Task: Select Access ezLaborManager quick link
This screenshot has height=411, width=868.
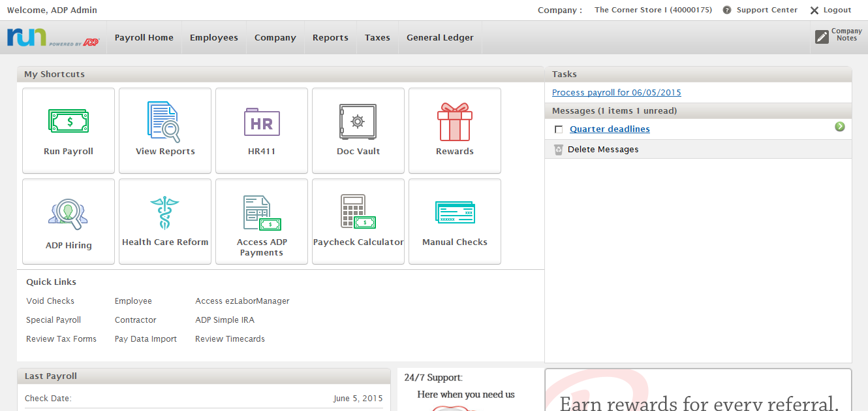Action: (x=242, y=301)
